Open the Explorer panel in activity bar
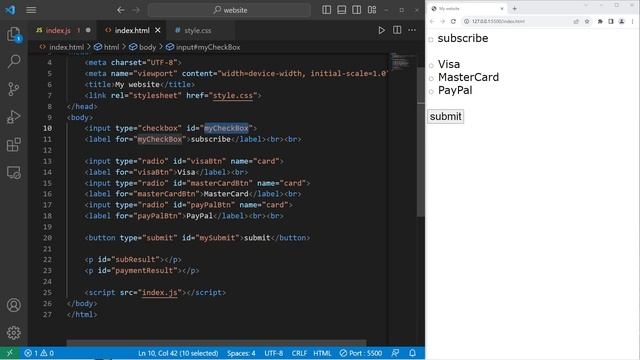This screenshot has height=360, width=640. (x=13, y=34)
